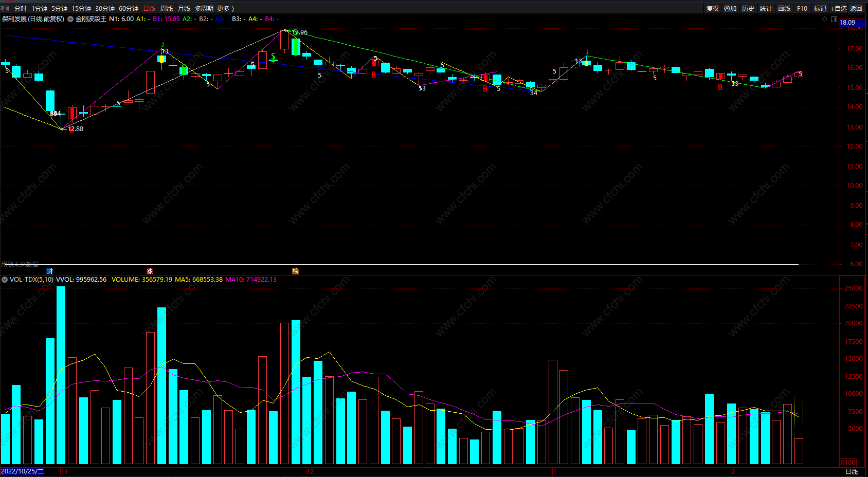
Task: Click the 财 finance event marker
Action: click(49, 271)
